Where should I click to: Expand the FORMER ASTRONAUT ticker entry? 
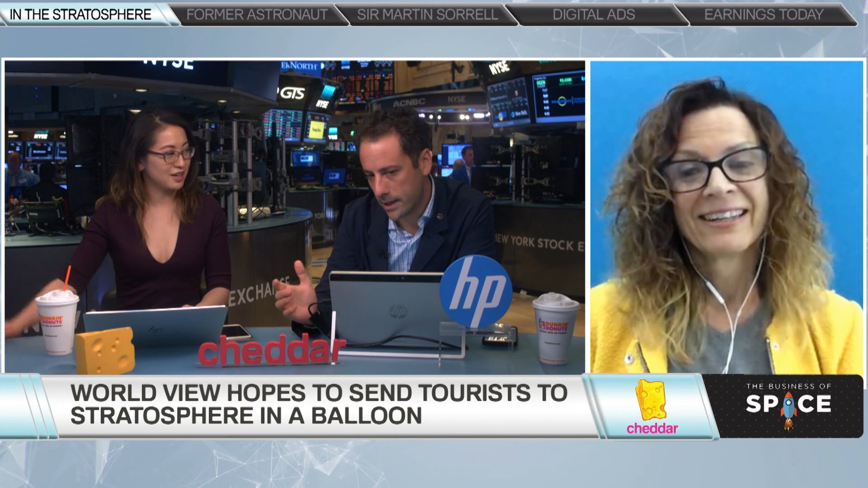[258, 14]
